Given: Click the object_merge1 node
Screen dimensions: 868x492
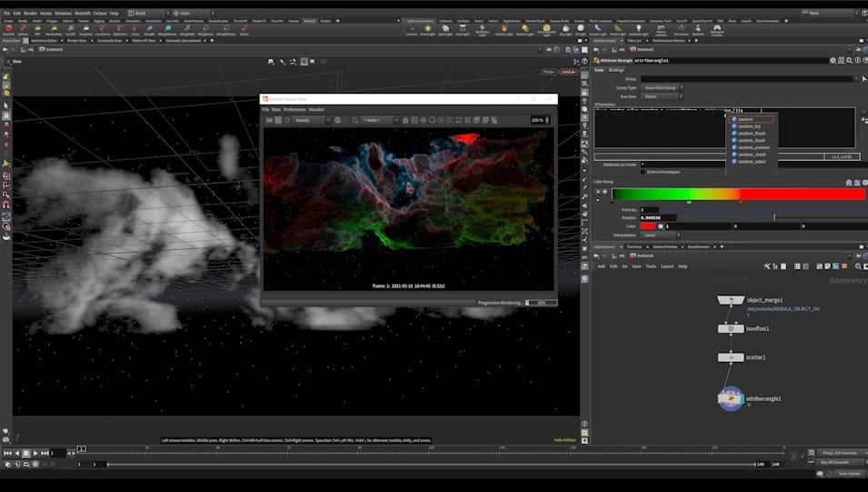Looking at the screenshot, I should (731, 300).
